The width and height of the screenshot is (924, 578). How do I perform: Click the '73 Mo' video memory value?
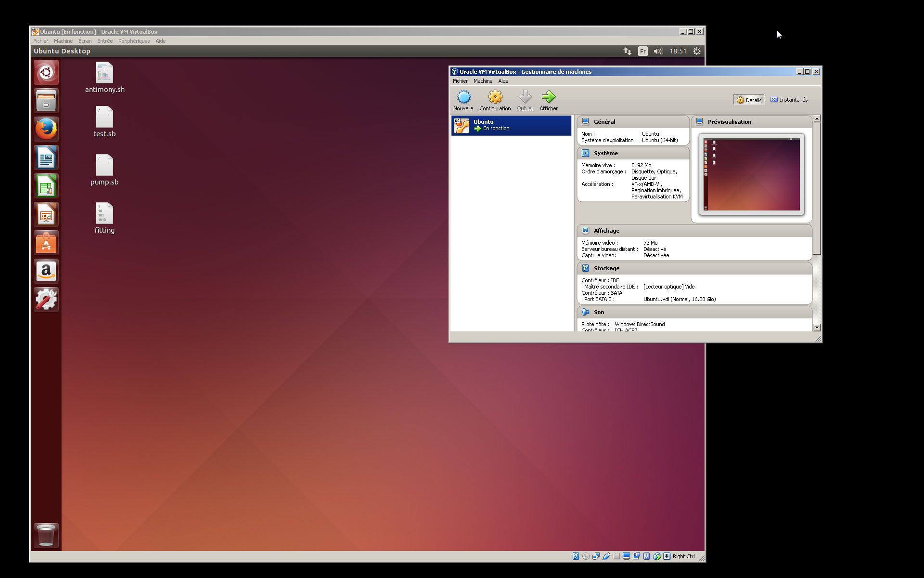[x=650, y=243]
